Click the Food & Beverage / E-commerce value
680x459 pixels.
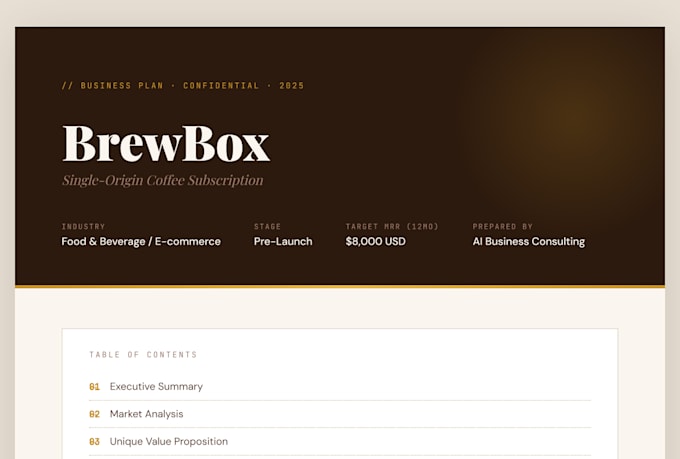click(x=141, y=241)
